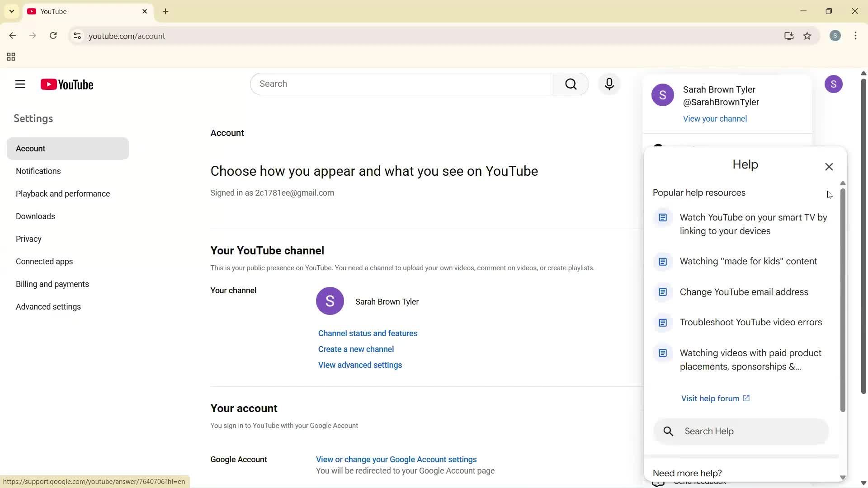Click the Search Help magnifier icon
Screen dimensions: 868x488
[x=669, y=431]
